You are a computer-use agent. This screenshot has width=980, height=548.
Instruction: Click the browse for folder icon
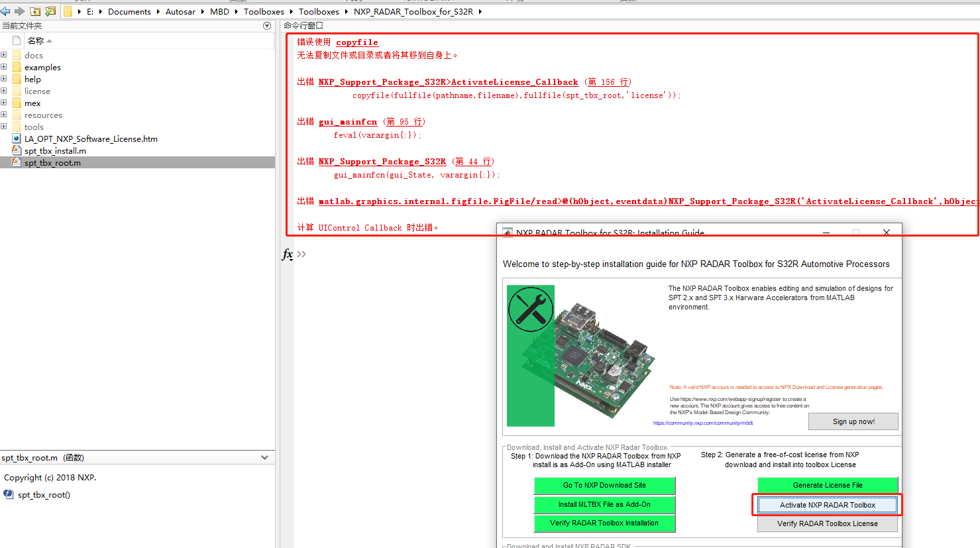coord(50,11)
